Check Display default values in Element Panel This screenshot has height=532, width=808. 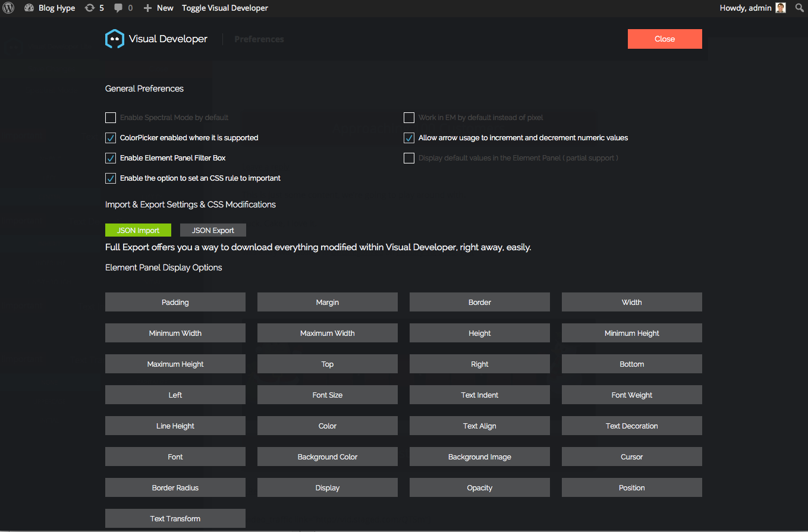409,158
